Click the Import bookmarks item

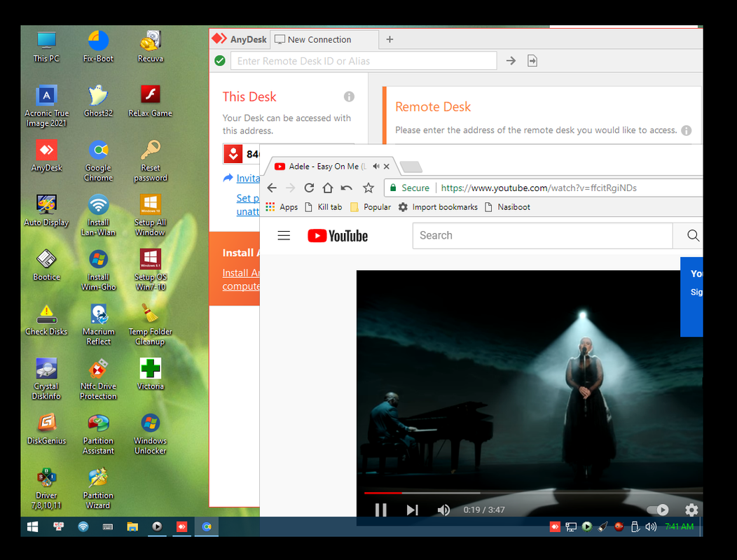(x=438, y=206)
